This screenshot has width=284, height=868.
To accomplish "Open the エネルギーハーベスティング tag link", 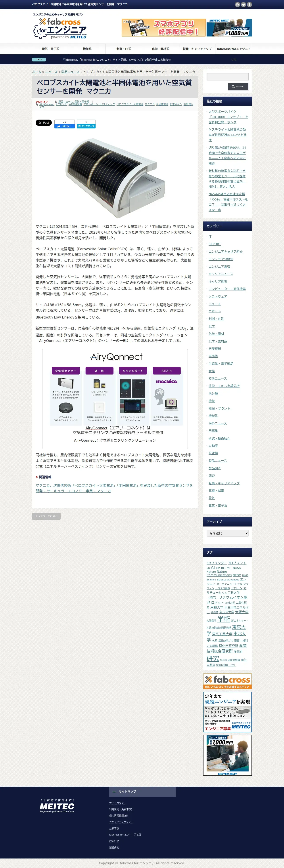I will point(99,105).
